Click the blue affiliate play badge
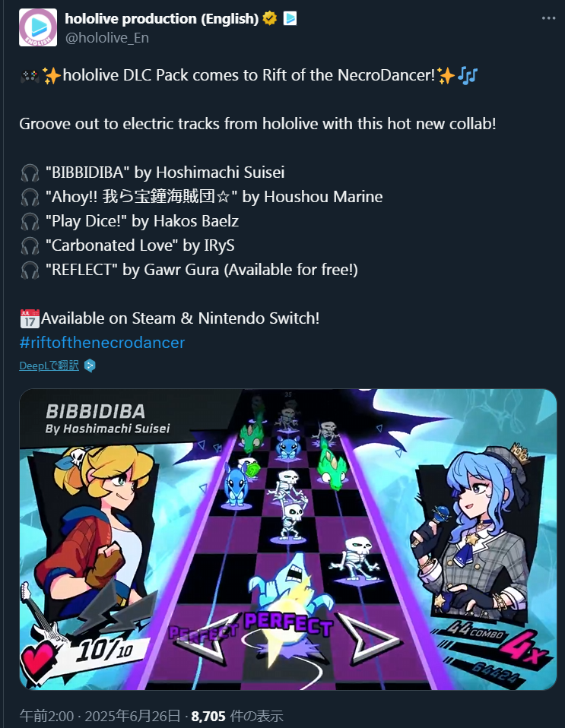The image size is (565, 728). 290,18
